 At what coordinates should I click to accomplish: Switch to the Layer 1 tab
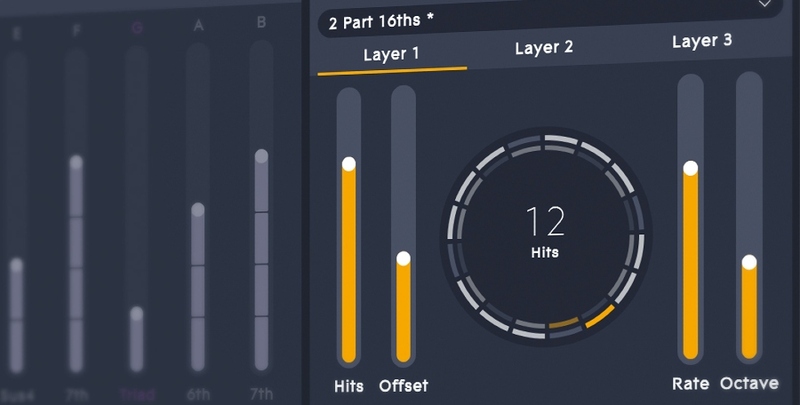click(392, 55)
